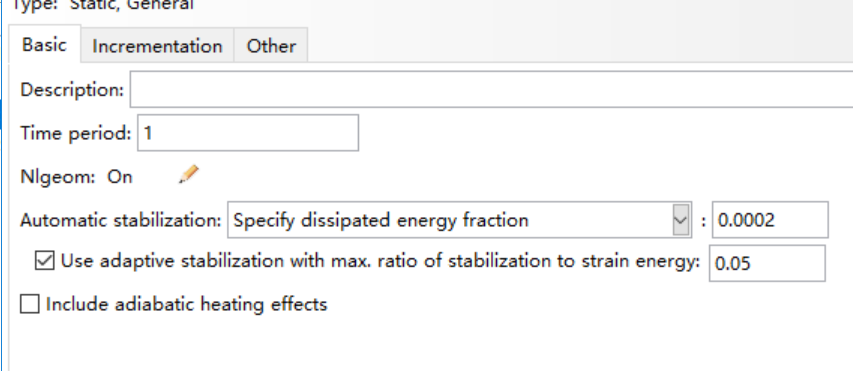
Task: Click the Automatic stabilization label
Action: point(121,220)
